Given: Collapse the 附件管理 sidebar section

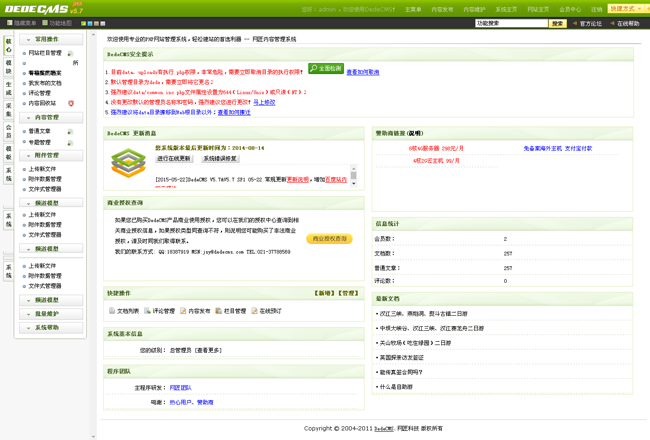Looking at the screenshot, I should (x=51, y=156).
